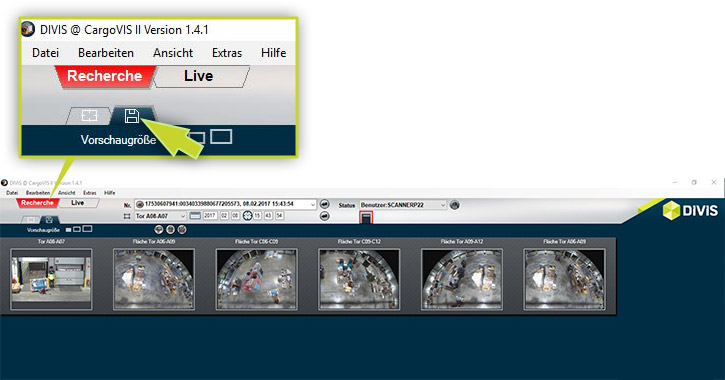Select the medium Vorschaugröße preview size

click(x=77, y=229)
